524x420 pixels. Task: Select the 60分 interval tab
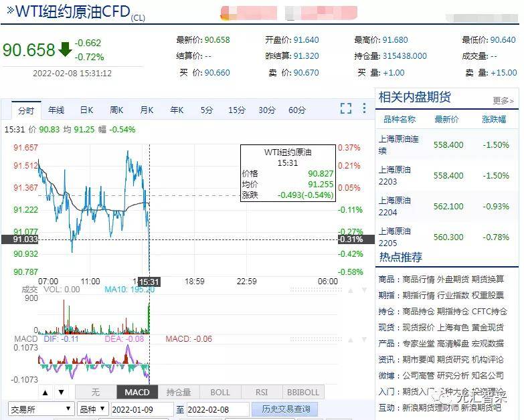[x=297, y=110]
